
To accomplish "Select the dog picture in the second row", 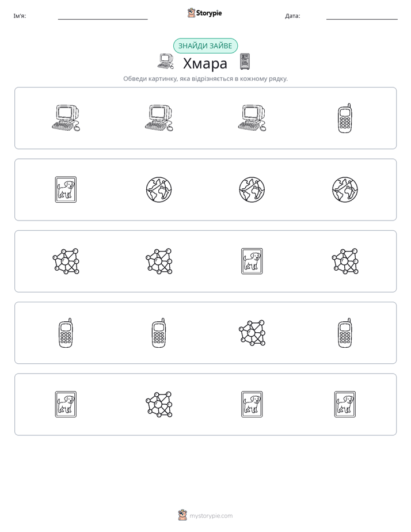I will click(66, 189).
